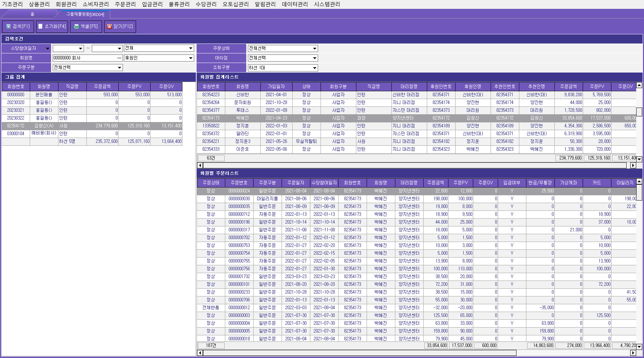Sort group summary by 직급명 header

coord(72,87)
